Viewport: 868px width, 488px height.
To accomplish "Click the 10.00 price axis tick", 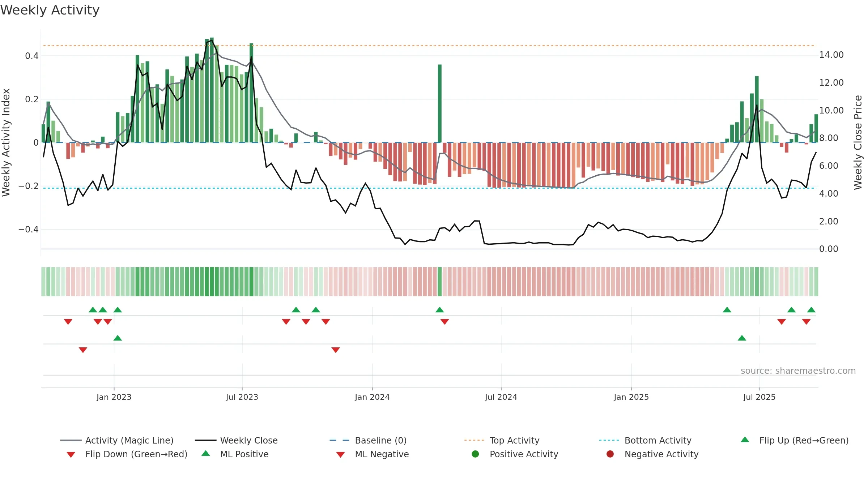I will point(831,110).
